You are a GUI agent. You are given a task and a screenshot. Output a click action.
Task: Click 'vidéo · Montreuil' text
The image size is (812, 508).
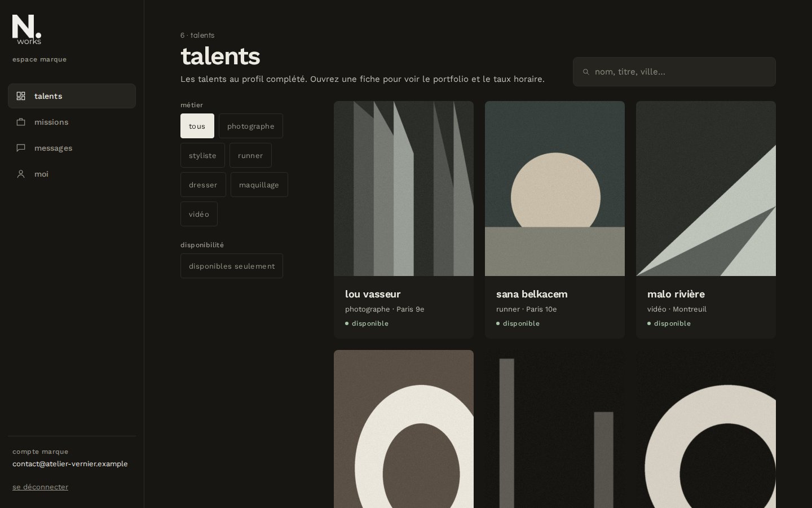coord(677,309)
